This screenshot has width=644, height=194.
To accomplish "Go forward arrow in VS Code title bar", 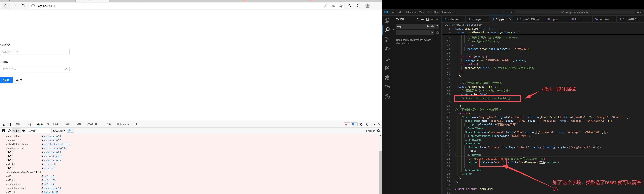I will click(x=511, y=12).
